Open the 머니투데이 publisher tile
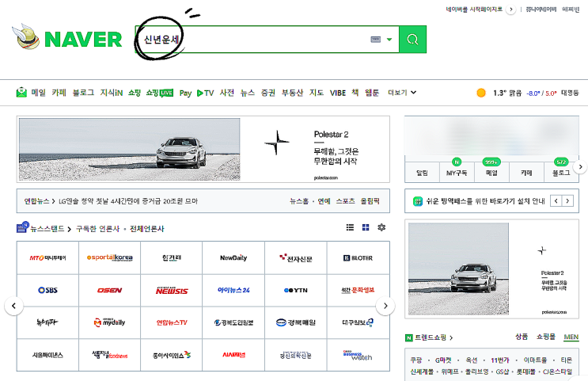 pos(47,258)
